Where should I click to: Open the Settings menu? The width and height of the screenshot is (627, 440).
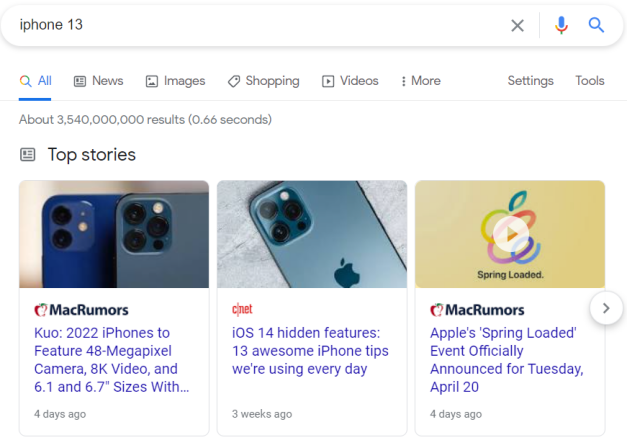coord(530,81)
